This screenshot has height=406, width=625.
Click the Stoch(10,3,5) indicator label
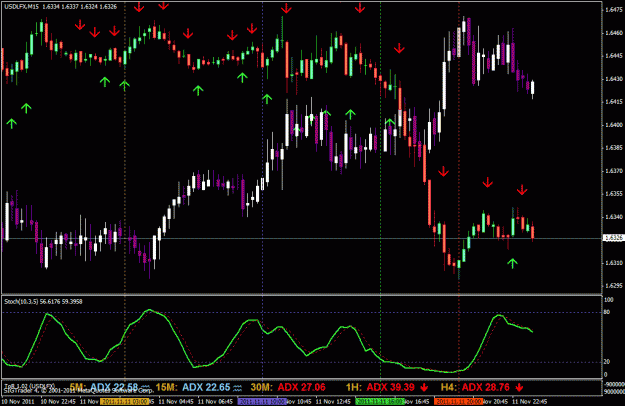(x=43, y=302)
